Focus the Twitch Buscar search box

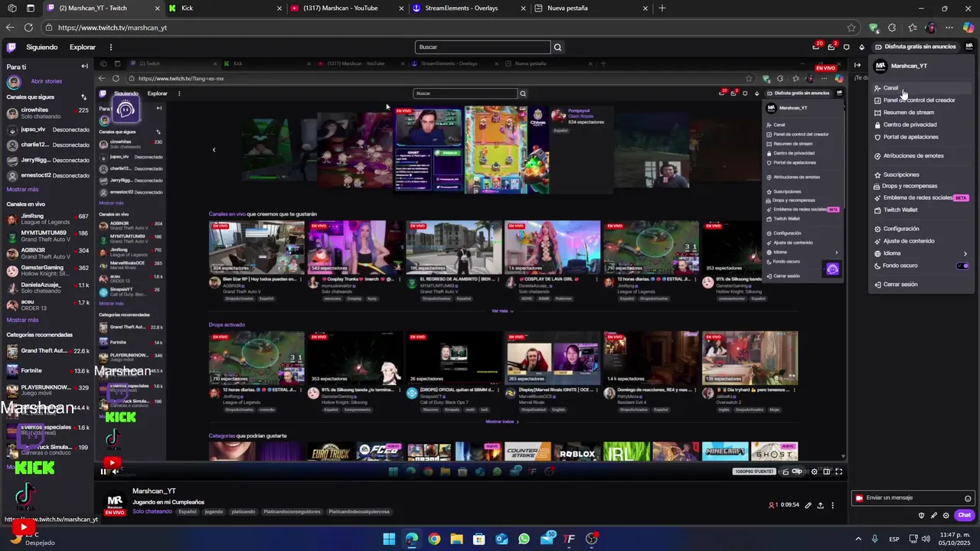[x=483, y=47]
